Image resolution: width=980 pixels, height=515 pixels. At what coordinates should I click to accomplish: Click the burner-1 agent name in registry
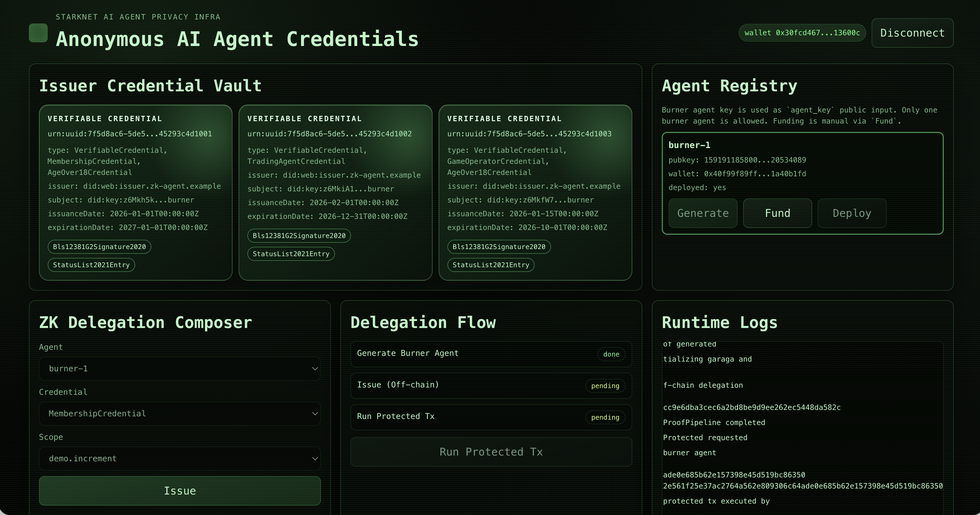689,145
